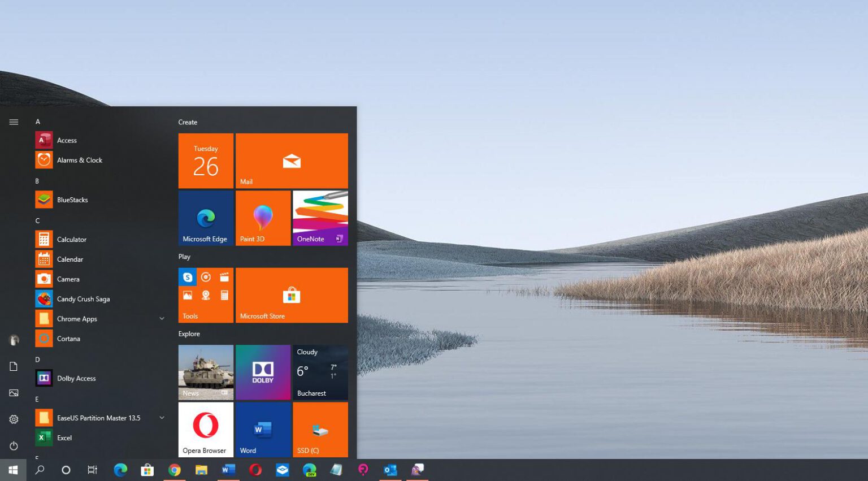Image resolution: width=868 pixels, height=481 pixels.
Task: Click the Microsoft Edge tile
Action: pyautogui.click(x=206, y=218)
